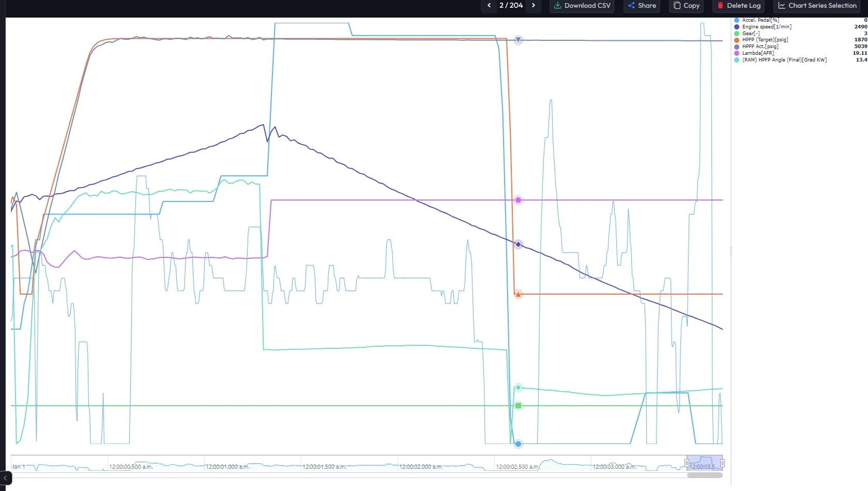Open Chart Series Selection
The width and height of the screenshot is (868, 491).
pyautogui.click(x=817, y=6)
